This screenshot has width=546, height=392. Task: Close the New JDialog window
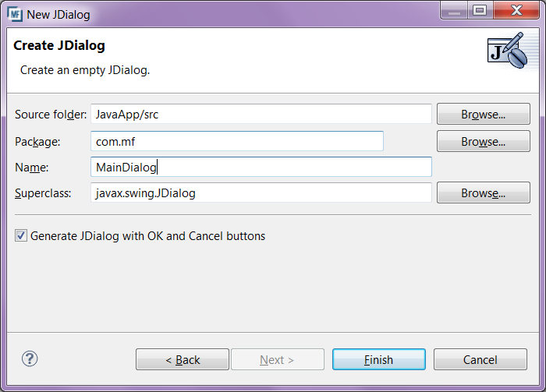[513, 10]
